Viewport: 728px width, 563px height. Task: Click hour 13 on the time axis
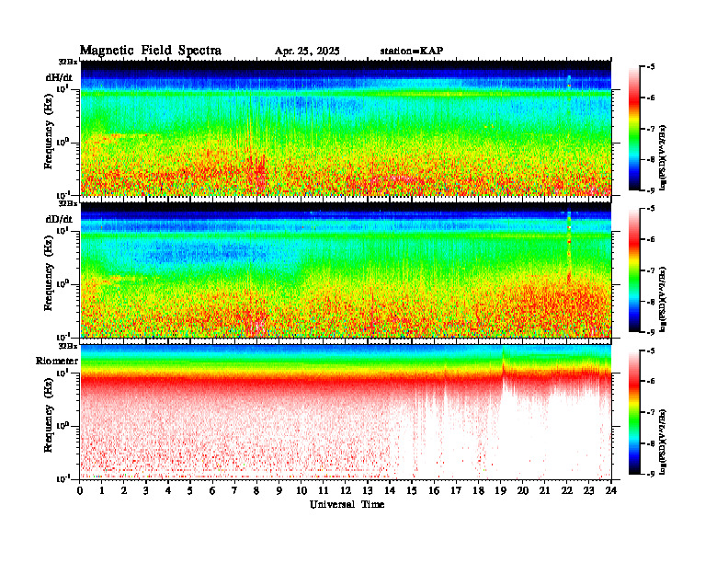tap(368, 490)
